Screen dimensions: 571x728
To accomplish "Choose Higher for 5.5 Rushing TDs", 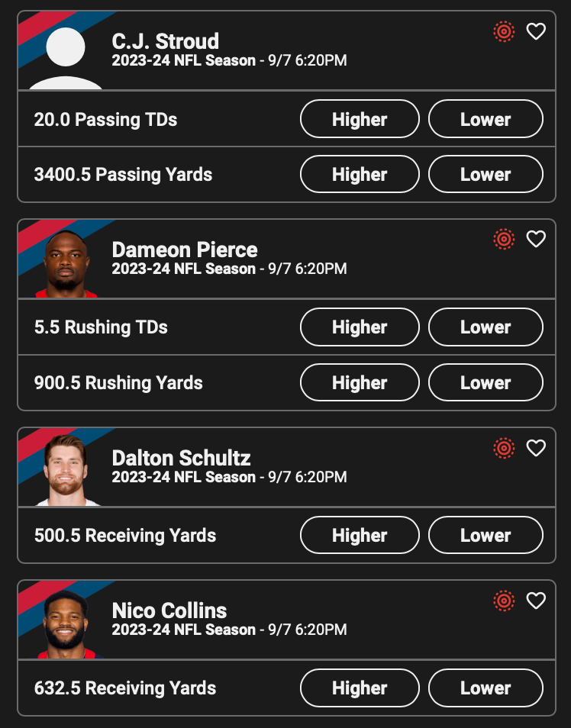I will (x=360, y=327).
